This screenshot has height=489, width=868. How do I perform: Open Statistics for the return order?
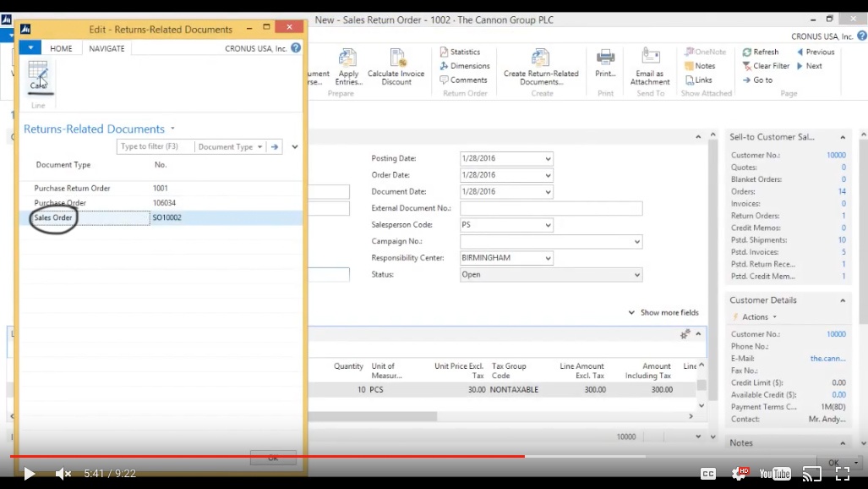click(460, 52)
